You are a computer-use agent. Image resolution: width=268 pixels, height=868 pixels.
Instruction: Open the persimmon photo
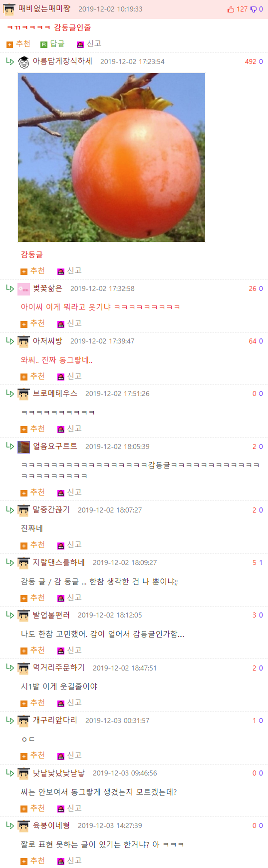pos(111,157)
